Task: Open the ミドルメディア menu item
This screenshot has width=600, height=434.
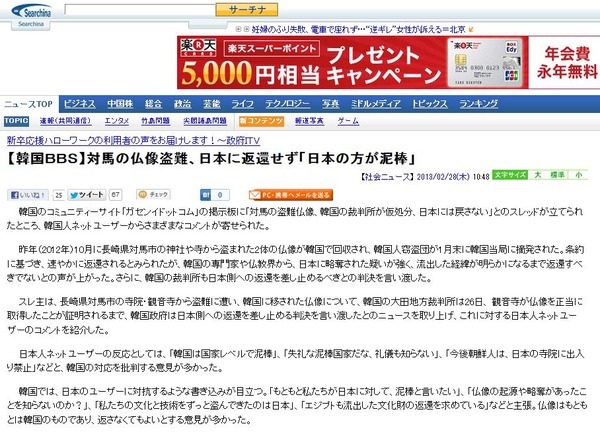Action: (375, 104)
